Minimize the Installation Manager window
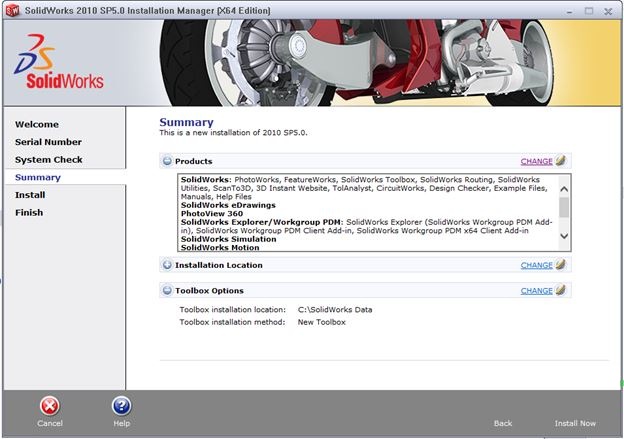624x439 pixels. [570, 11]
